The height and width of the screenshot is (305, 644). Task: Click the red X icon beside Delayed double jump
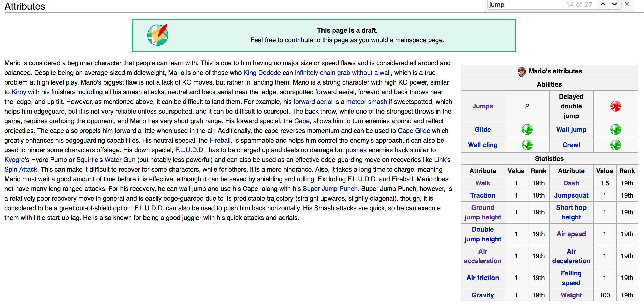pos(615,106)
